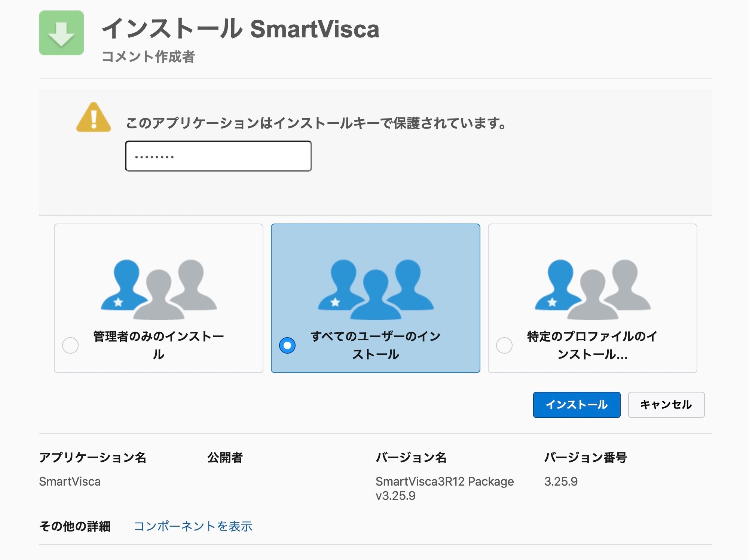Screen dimensions: 749x560
Task: Click the admins-only install users icon
Action: (159, 289)
